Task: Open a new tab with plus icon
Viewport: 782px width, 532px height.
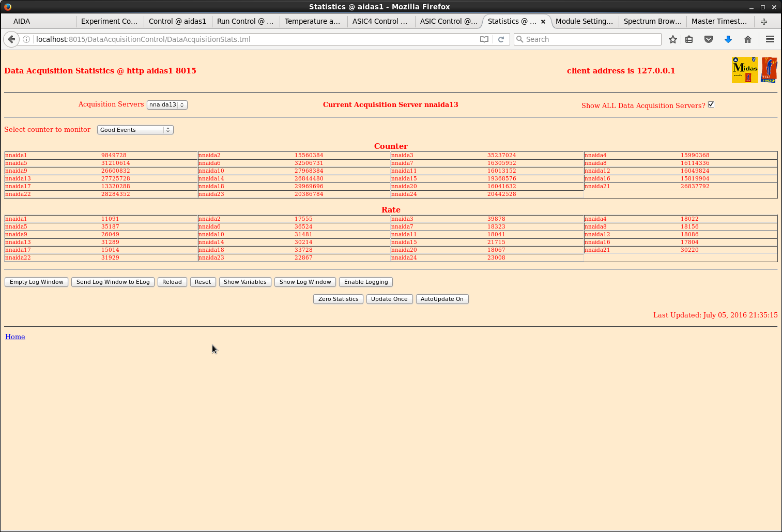Action: (x=764, y=21)
